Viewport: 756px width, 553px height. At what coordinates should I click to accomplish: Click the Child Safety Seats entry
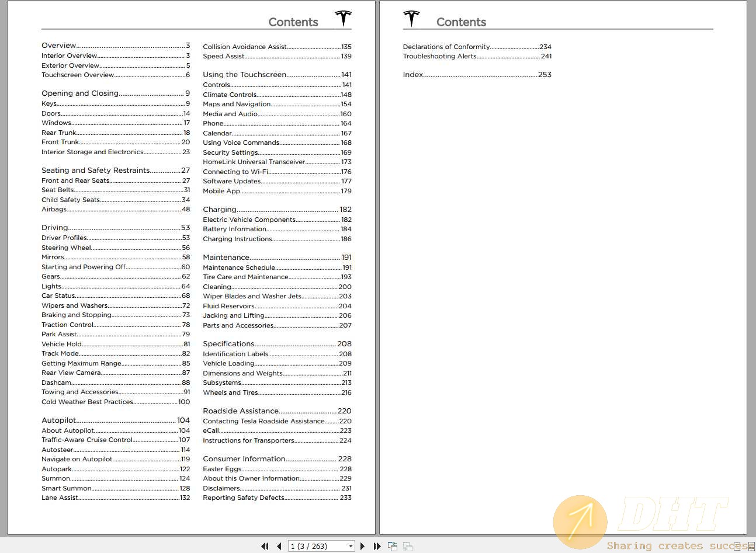click(x=116, y=200)
